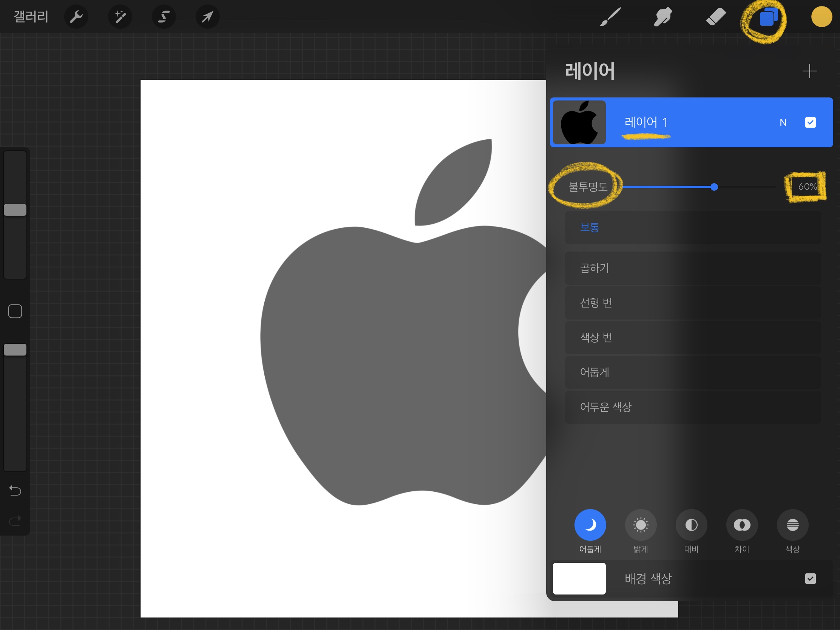The height and width of the screenshot is (630, 840).
Task: Open the wrench Actions menu
Action: 76,17
